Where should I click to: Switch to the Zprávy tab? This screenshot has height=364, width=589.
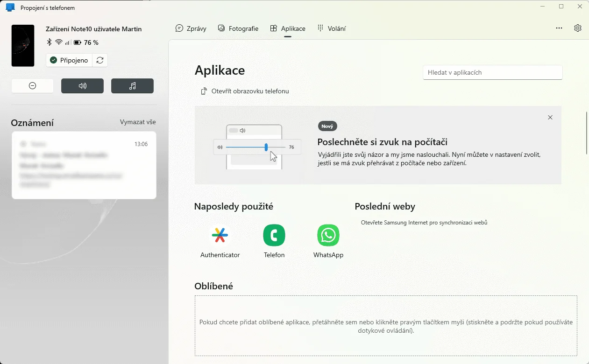[x=191, y=28]
